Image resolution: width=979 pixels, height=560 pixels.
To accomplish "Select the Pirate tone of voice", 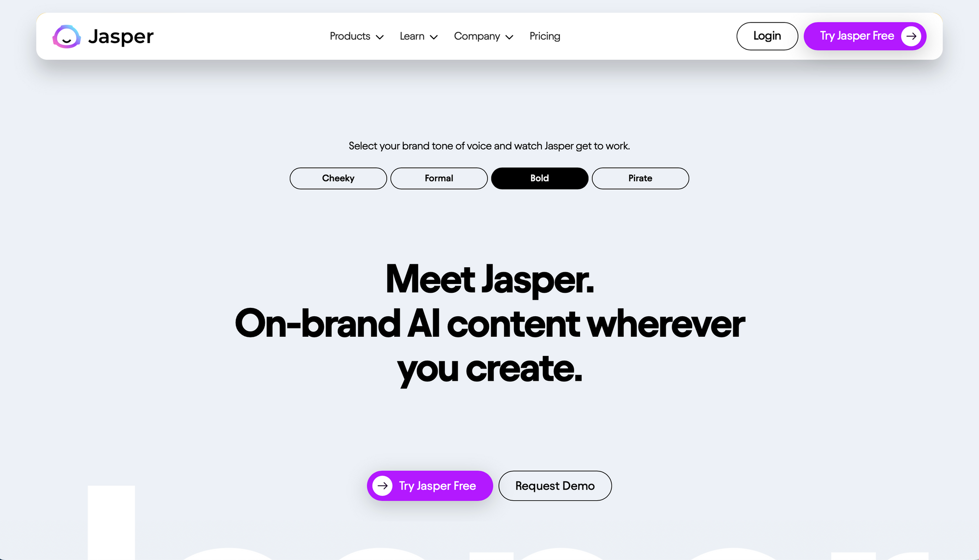I will point(640,178).
